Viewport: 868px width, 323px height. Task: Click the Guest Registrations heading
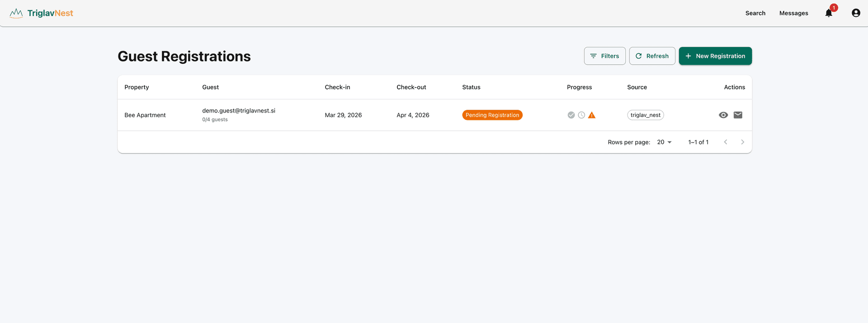(x=184, y=56)
